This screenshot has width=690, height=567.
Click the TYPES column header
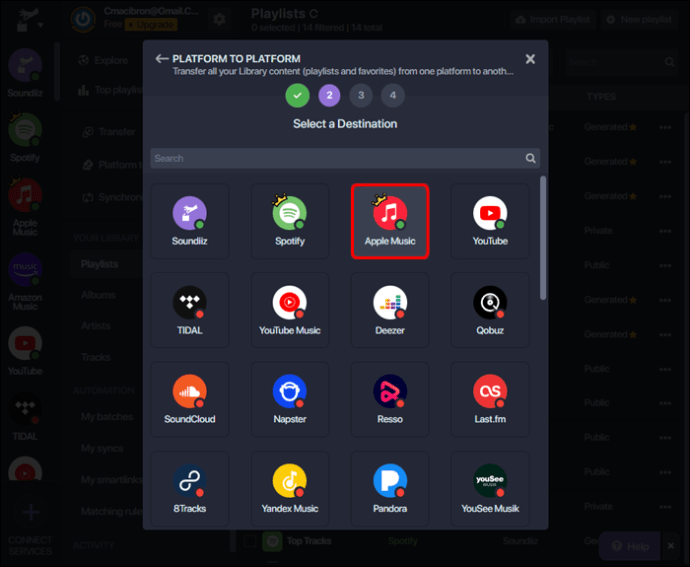pos(601,96)
